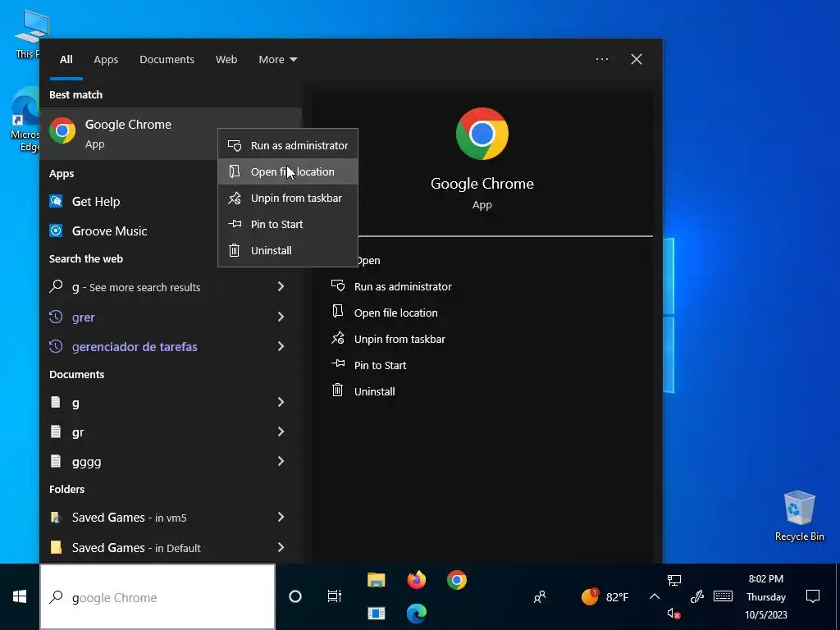Launch Microsoft Edge from the taskbar
Screen dimensions: 840x630
(x=416, y=613)
